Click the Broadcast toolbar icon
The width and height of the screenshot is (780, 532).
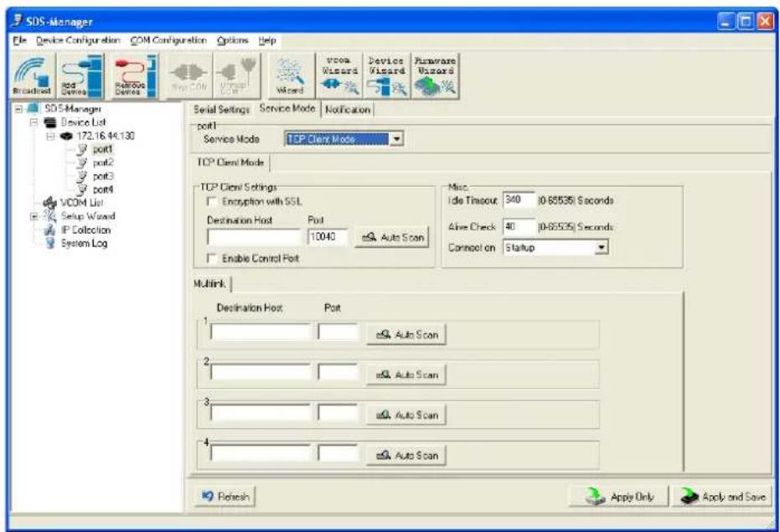pyautogui.click(x=33, y=76)
